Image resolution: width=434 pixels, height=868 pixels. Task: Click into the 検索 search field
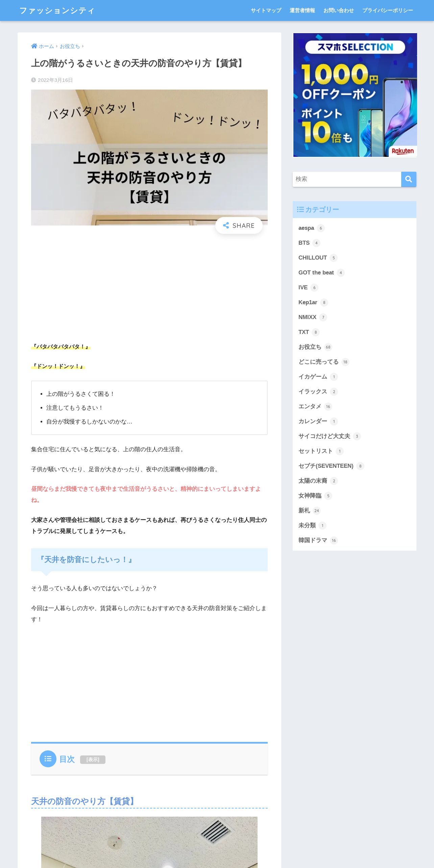click(347, 179)
